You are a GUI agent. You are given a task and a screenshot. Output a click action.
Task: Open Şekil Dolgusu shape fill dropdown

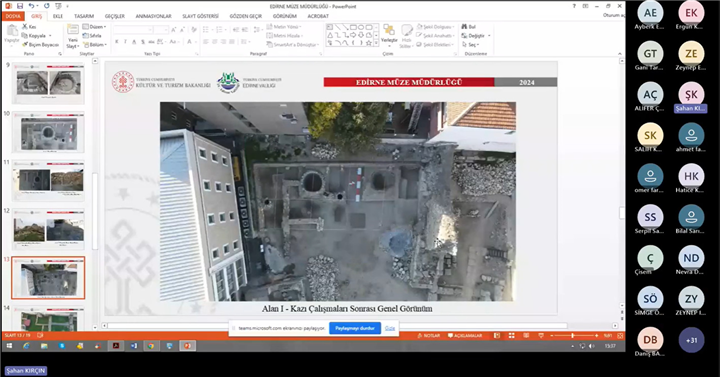tap(435, 27)
